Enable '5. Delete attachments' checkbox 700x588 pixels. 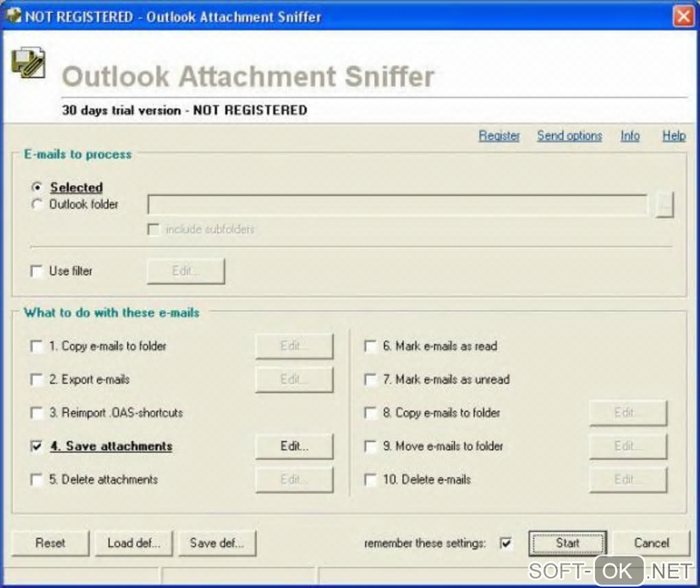point(36,480)
